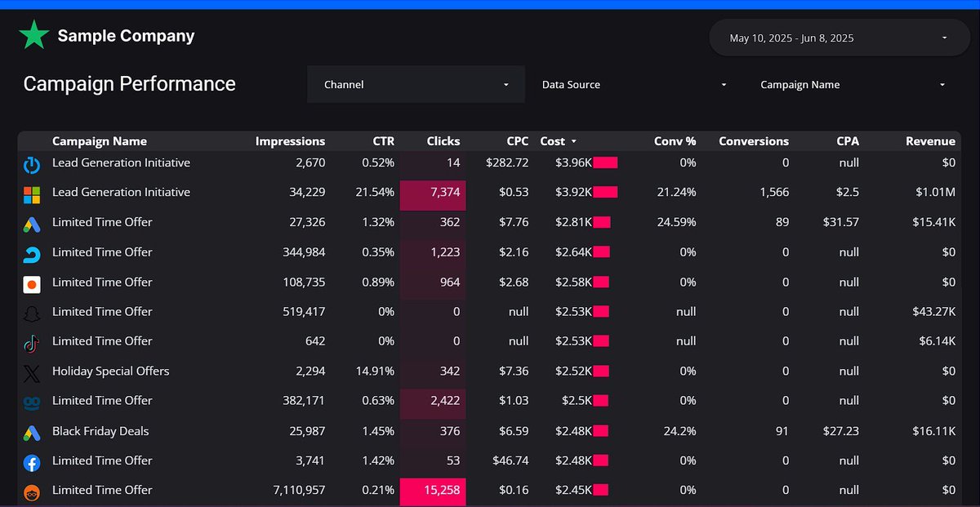The image size is (980, 507).
Task: Sort by the Impressions column header
Action: pyautogui.click(x=290, y=141)
